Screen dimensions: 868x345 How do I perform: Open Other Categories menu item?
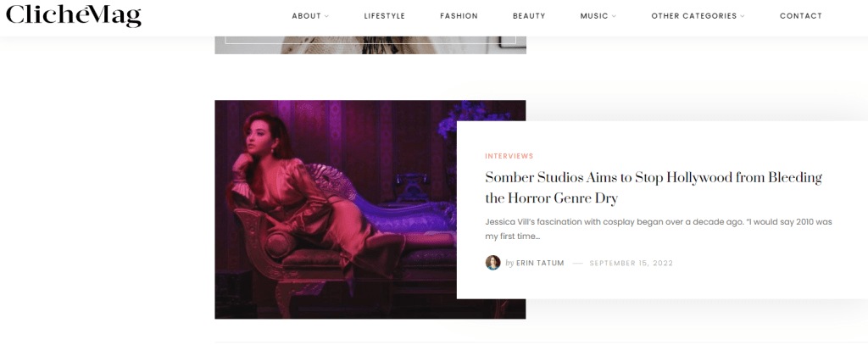[694, 16]
